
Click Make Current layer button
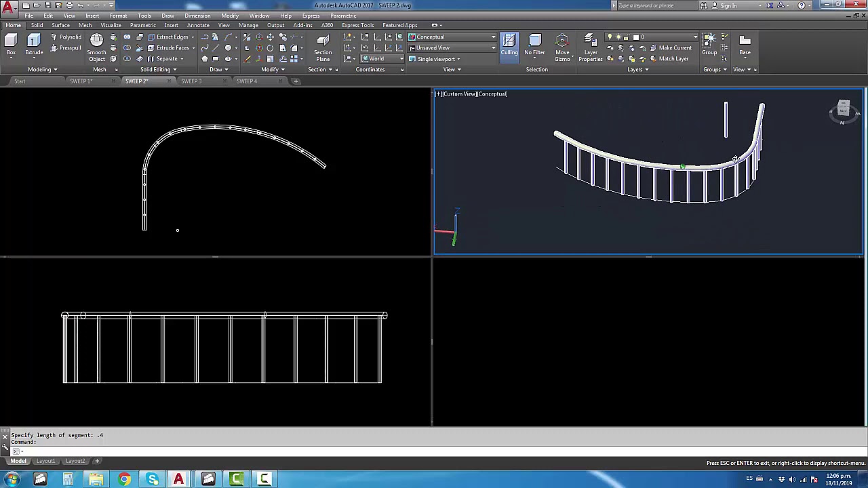[670, 48]
